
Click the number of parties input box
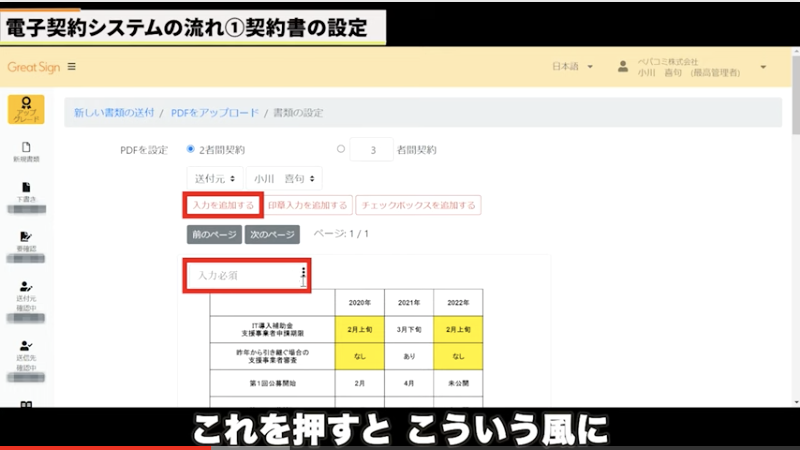pyautogui.click(x=374, y=150)
